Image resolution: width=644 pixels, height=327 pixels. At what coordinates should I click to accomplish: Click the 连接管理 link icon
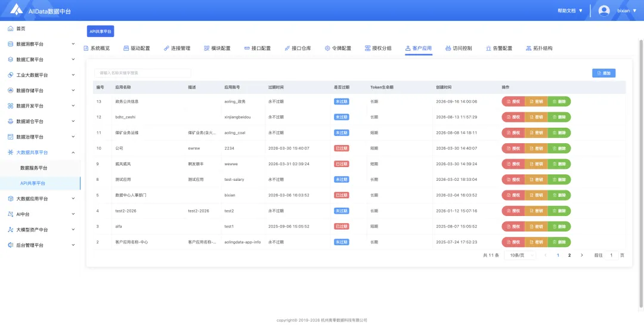166,48
